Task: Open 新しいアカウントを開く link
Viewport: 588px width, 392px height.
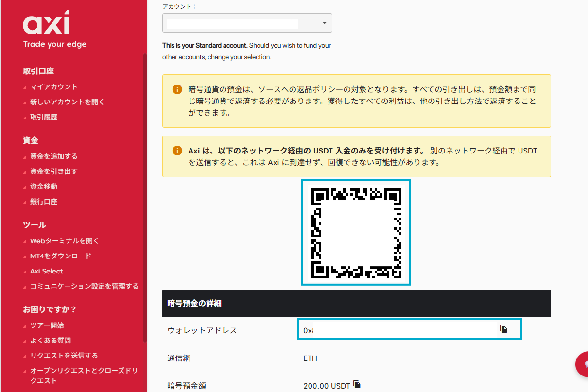Action: pyautogui.click(x=67, y=102)
